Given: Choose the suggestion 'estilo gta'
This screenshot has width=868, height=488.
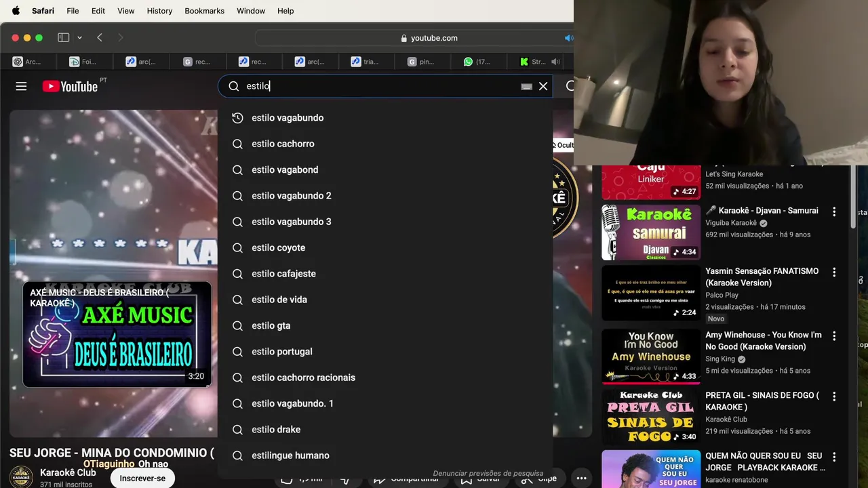Looking at the screenshot, I should click(x=385, y=325).
